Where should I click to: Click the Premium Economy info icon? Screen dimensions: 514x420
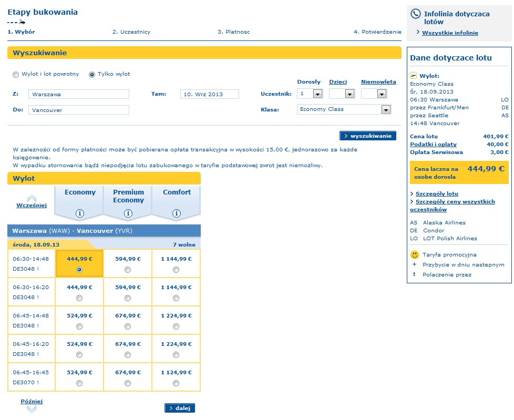pos(128,213)
